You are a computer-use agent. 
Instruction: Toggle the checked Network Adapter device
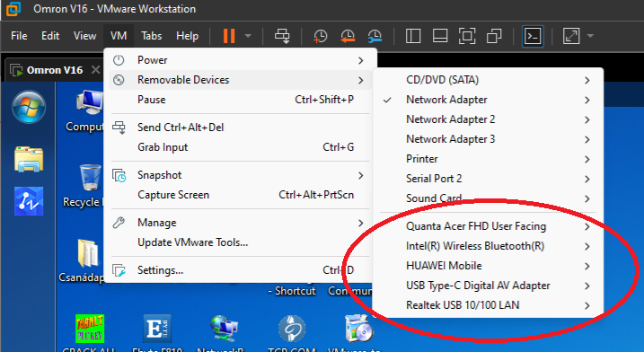pyautogui.click(x=488, y=100)
